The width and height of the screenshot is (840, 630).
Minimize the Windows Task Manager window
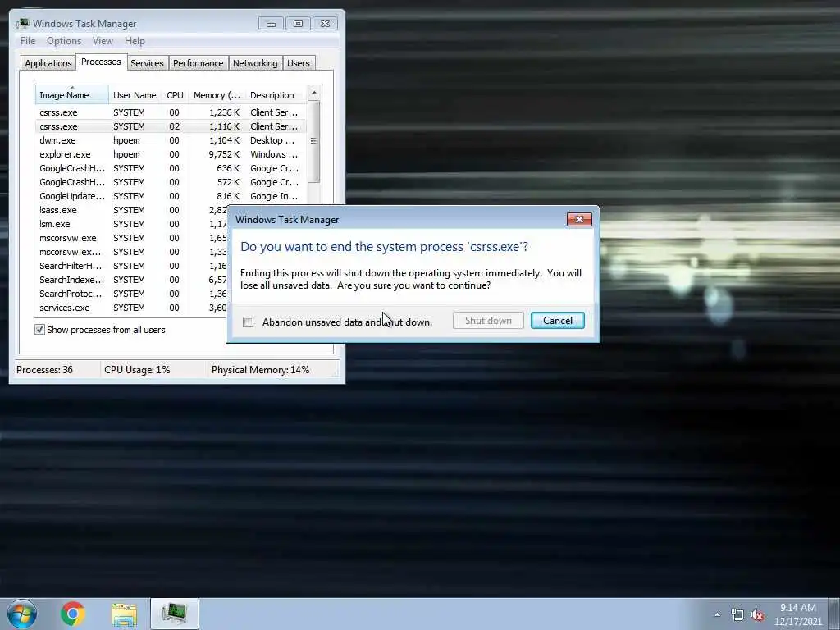tap(271, 24)
